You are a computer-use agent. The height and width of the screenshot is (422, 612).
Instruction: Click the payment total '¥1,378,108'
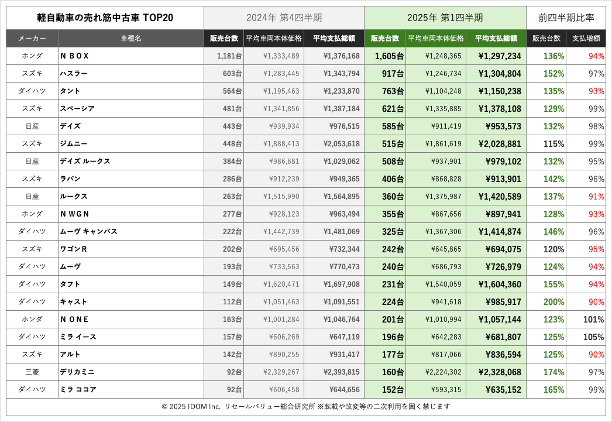500,109
